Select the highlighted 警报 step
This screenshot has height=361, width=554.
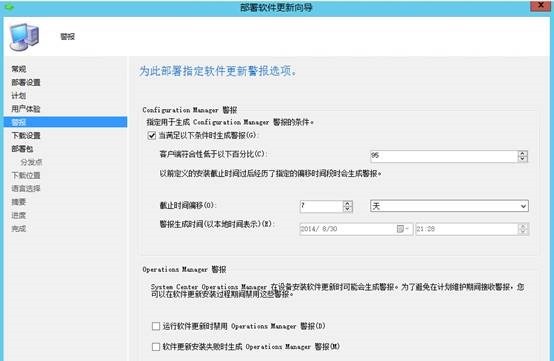click(65, 122)
